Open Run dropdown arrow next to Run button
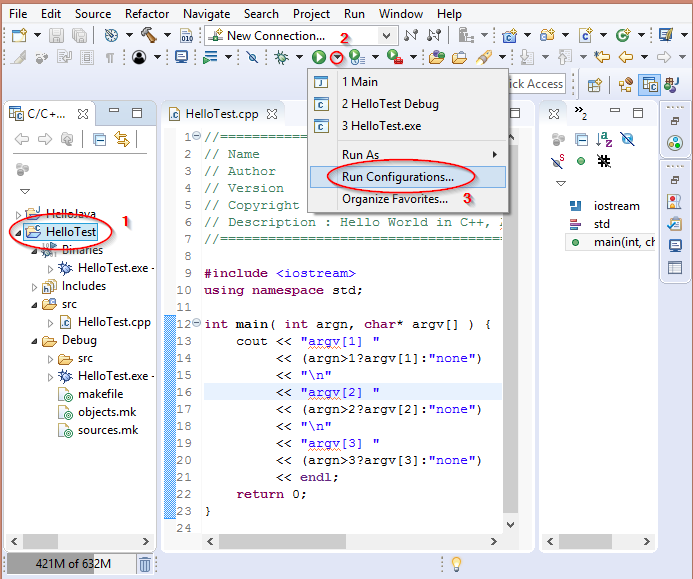This screenshot has width=693, height=579. 337,58
